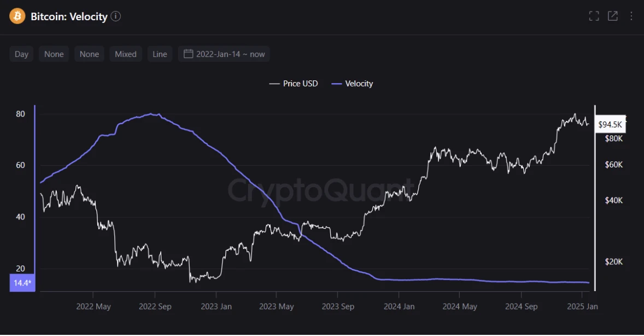
Task: Expand chart to fullscreen view
Action: coord(594,16)
